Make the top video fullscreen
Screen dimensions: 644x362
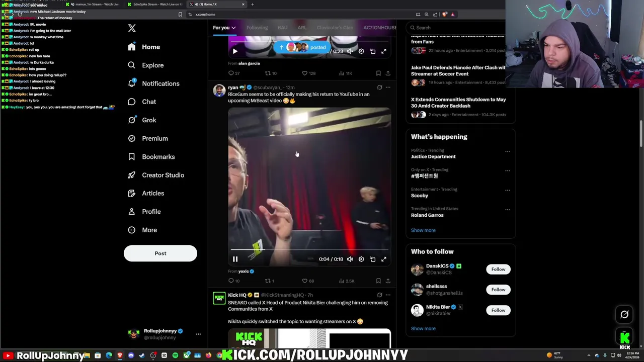(384, 51)
